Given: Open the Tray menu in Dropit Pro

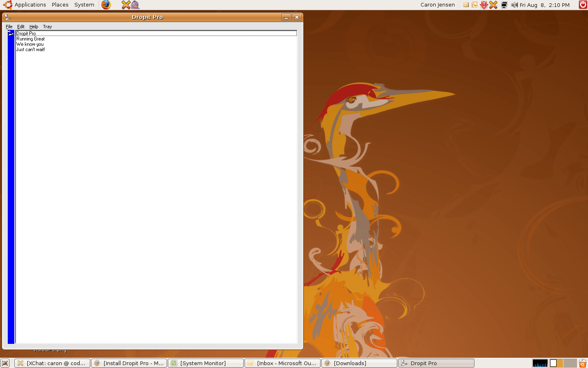Looking at the screenshot, I should tap(47, 27).
